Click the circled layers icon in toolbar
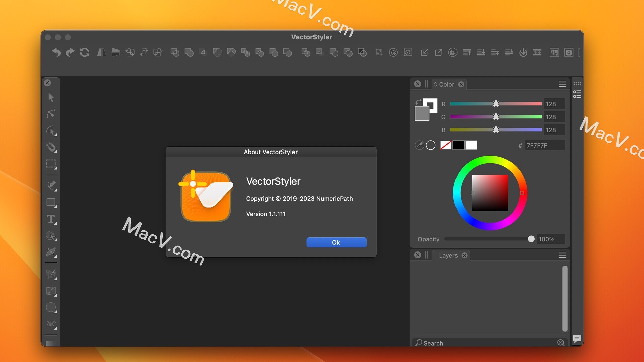 [452, 52]
